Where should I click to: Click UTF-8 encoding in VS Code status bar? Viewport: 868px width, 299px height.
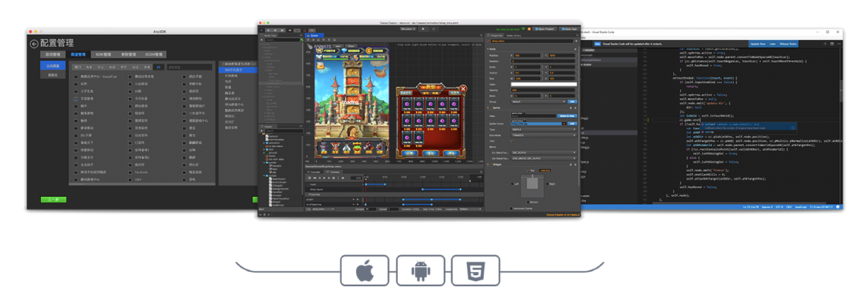(x=779, y=207)
